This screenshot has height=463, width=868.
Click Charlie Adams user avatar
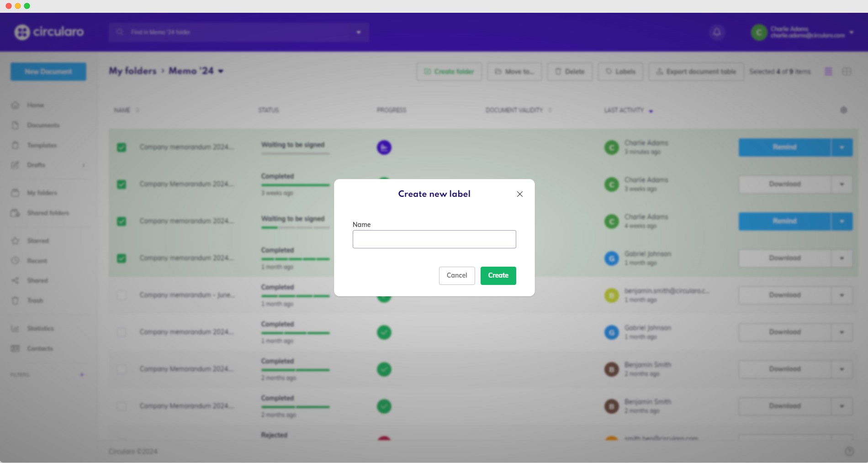pyautogui.click(x=759, y=32)
